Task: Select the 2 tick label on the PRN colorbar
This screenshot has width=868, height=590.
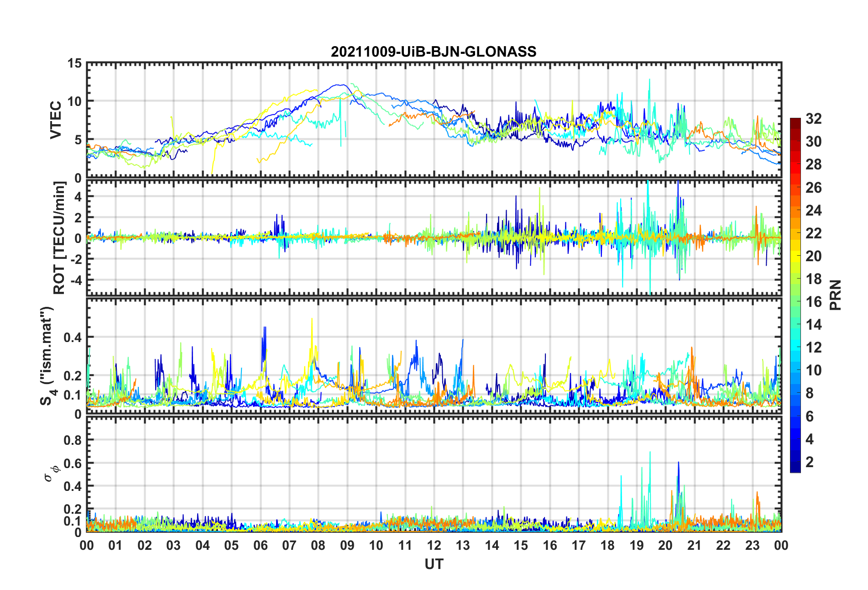Action: pos(810,462)
